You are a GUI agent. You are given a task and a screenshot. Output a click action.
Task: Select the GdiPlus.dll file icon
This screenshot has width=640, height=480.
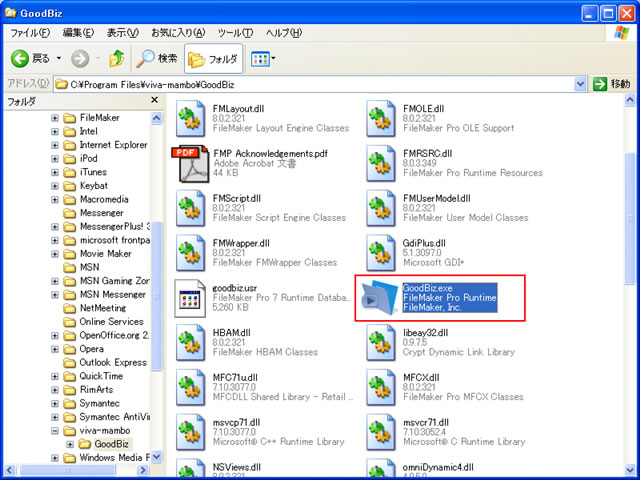pyautogui.click(x=380, y=255)
